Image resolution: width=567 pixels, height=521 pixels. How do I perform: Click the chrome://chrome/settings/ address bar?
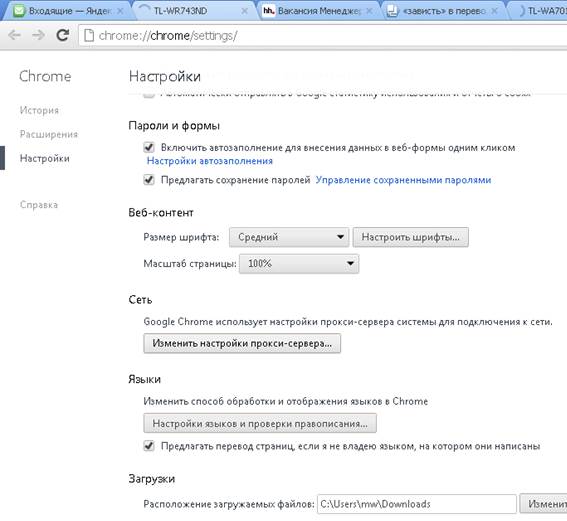(322, 35)
